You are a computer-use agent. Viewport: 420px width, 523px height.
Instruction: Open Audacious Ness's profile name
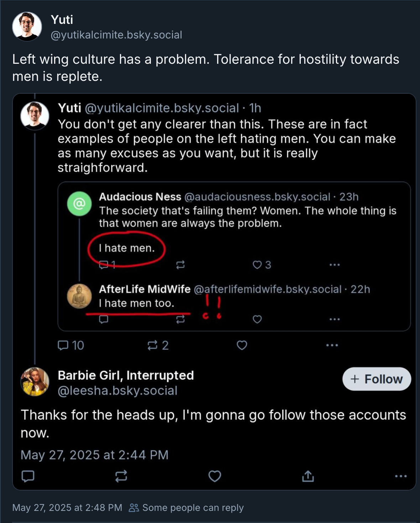tap(140, 197)
